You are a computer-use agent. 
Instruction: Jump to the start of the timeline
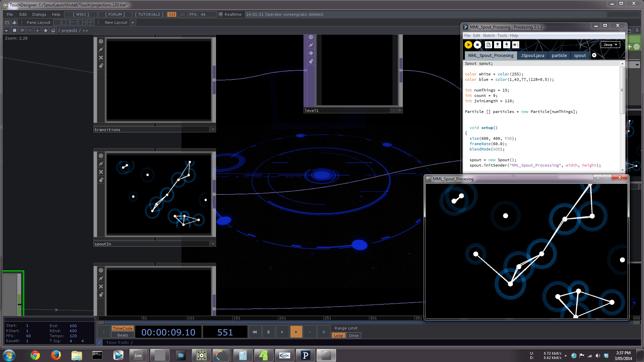pos(255,332)
